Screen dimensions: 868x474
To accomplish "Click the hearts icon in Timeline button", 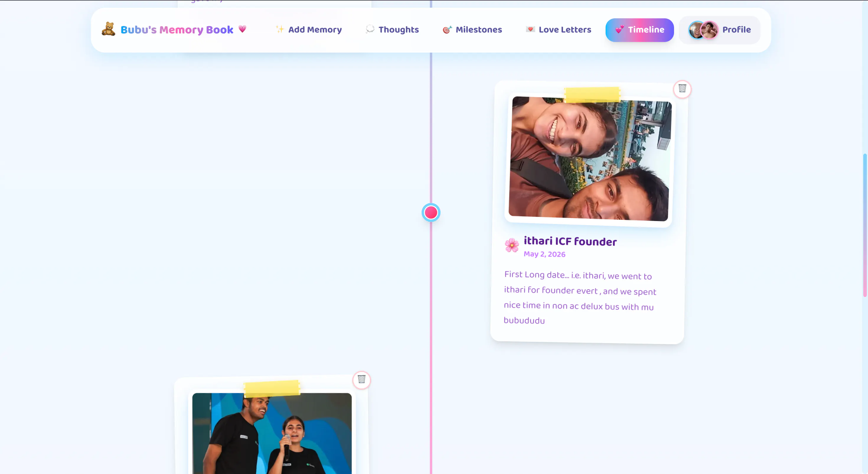I will (x=620, y=30).
